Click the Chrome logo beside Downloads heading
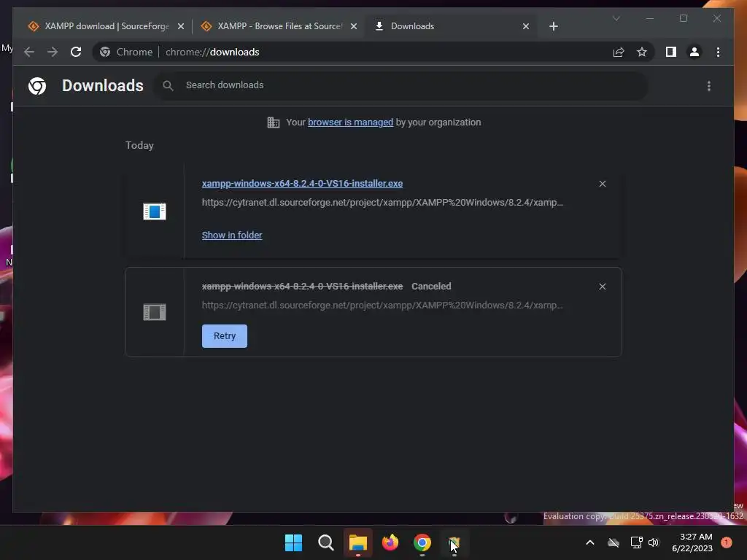This screenshot has height=560, width=747. coord(37,86)
